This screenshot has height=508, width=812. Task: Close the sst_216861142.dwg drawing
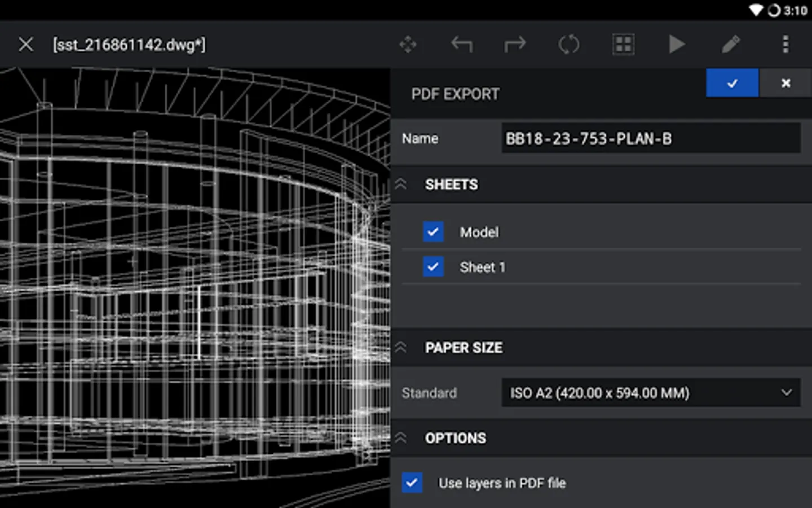click(26, 45)
